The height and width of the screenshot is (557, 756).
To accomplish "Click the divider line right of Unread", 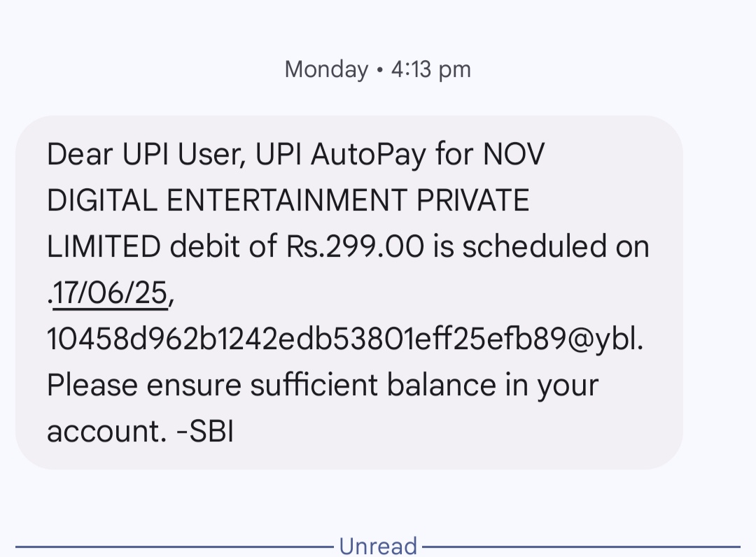I will coord(581,547).
